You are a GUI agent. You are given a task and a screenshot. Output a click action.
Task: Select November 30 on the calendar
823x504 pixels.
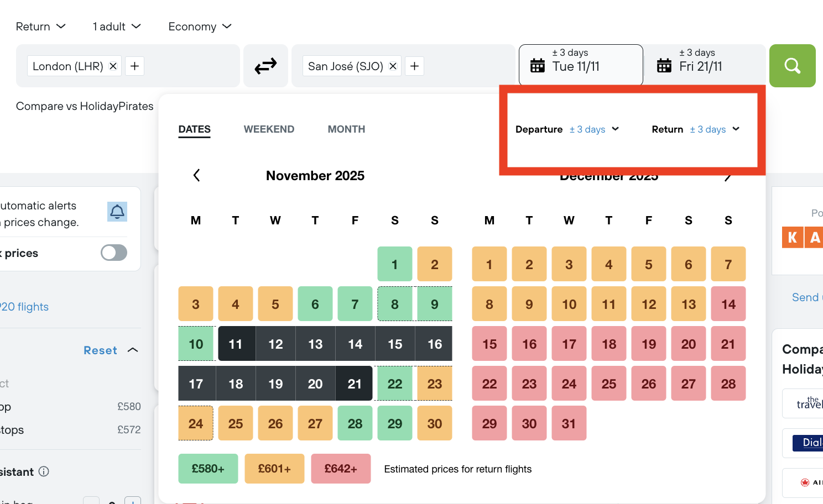[435, 423]
